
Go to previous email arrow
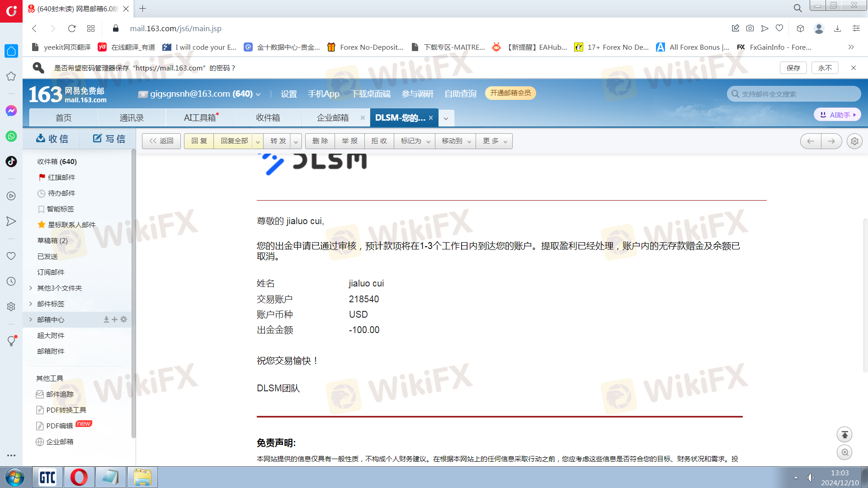[x=811, y=141]
